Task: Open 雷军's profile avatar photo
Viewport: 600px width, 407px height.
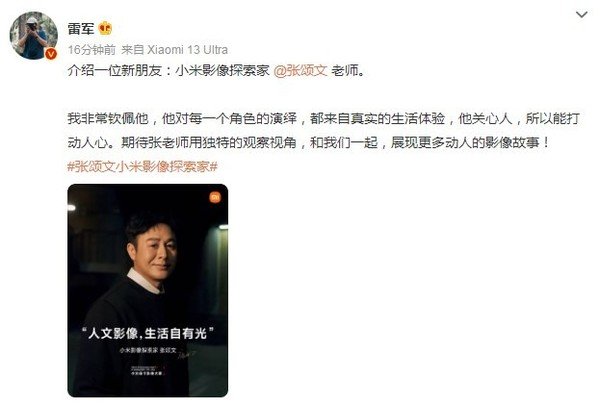Action: (33, 36)
